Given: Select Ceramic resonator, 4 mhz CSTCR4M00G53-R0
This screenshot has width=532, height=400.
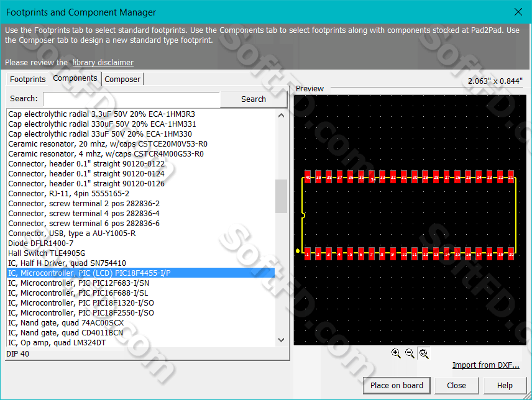Looking at the screenshot, I should coord(141,154).
